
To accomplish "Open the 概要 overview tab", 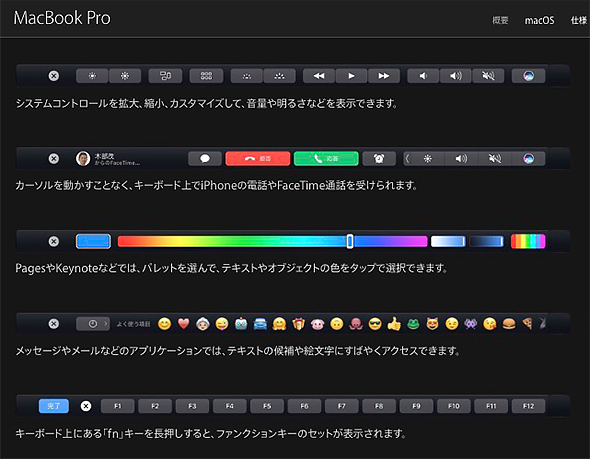I will [500, 20].
